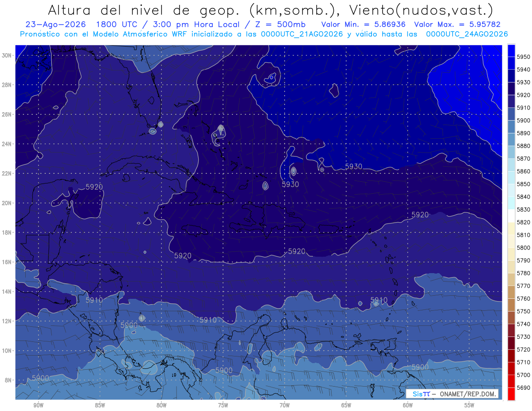The image size is (532, 411).
Task: Click the 90W longitude axis label
Action: tap(39, 405)
